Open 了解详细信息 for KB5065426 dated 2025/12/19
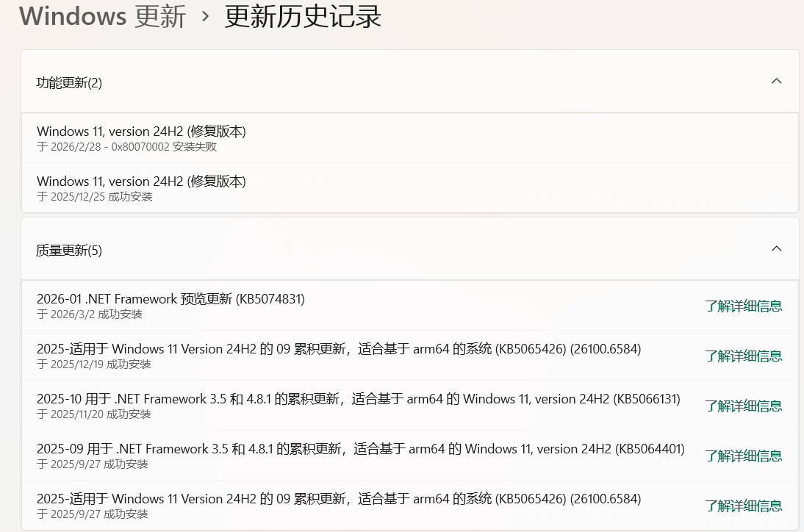Screen dimensions: 804x532 (743, 356)
